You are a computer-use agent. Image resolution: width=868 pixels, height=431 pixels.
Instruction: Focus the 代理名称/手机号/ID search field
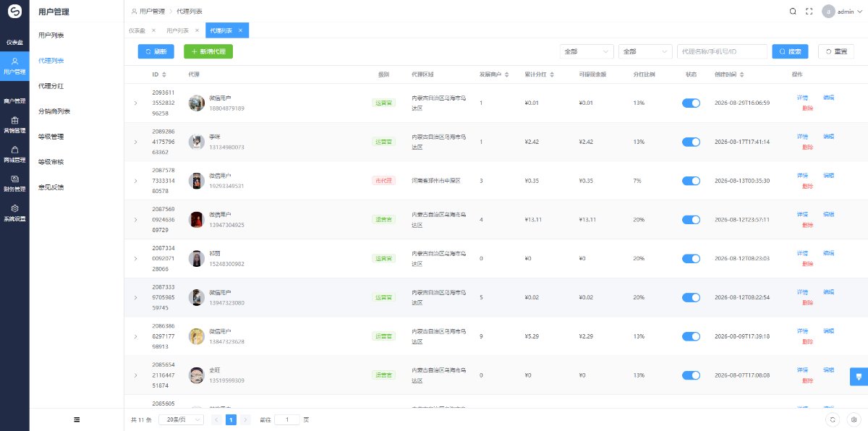coord(723,51)
